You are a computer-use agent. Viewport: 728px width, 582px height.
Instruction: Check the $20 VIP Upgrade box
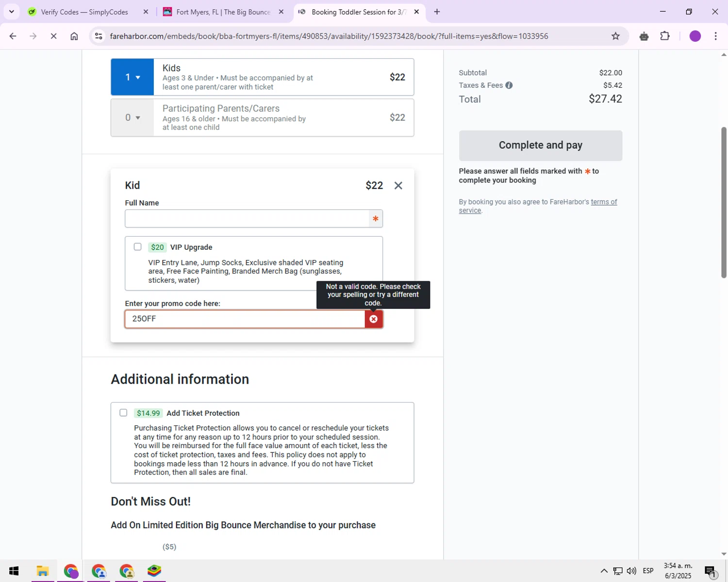click(x=138, y=247)
